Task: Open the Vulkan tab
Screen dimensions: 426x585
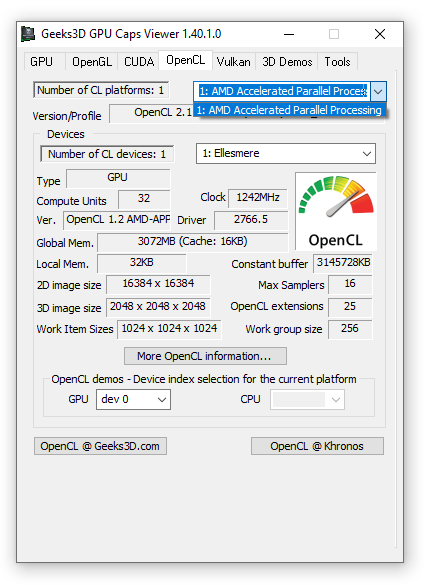Action: coord(234,62)
